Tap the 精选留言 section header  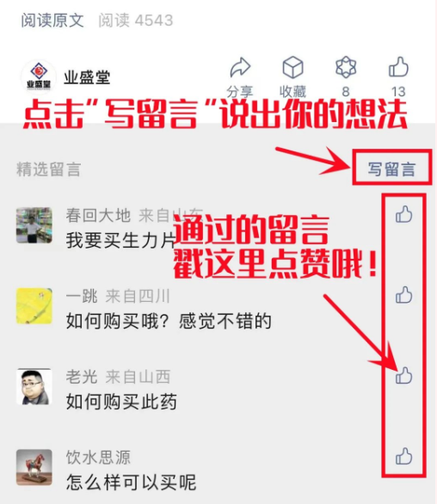coord(48,169)
